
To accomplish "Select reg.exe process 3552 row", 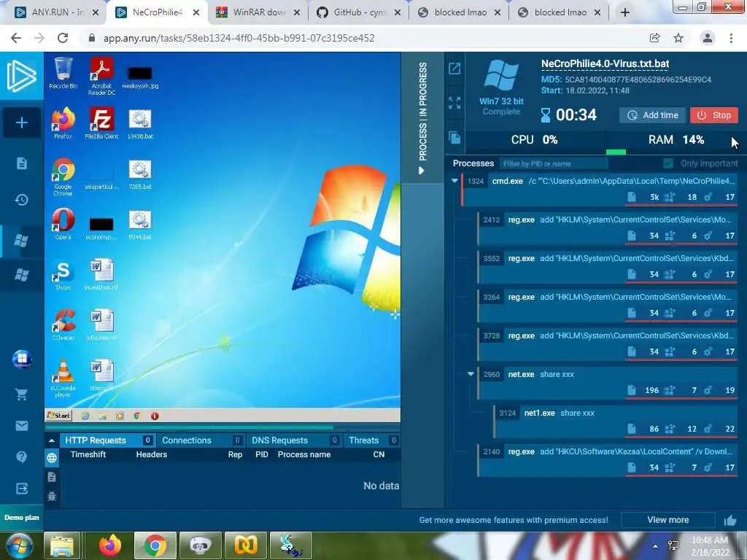I will [608, 267].
